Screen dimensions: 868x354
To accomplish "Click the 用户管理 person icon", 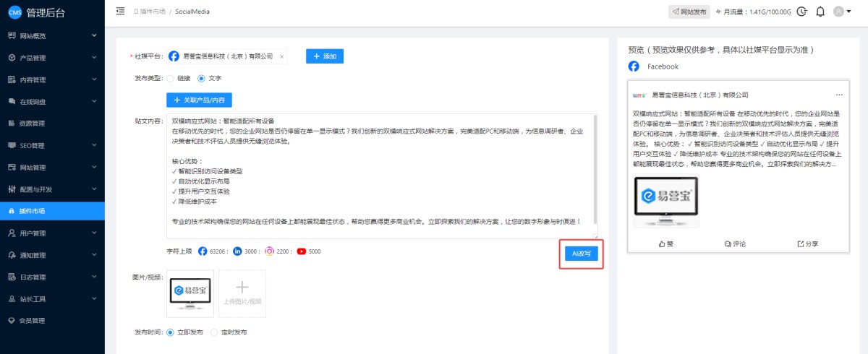I will point(12,233).
